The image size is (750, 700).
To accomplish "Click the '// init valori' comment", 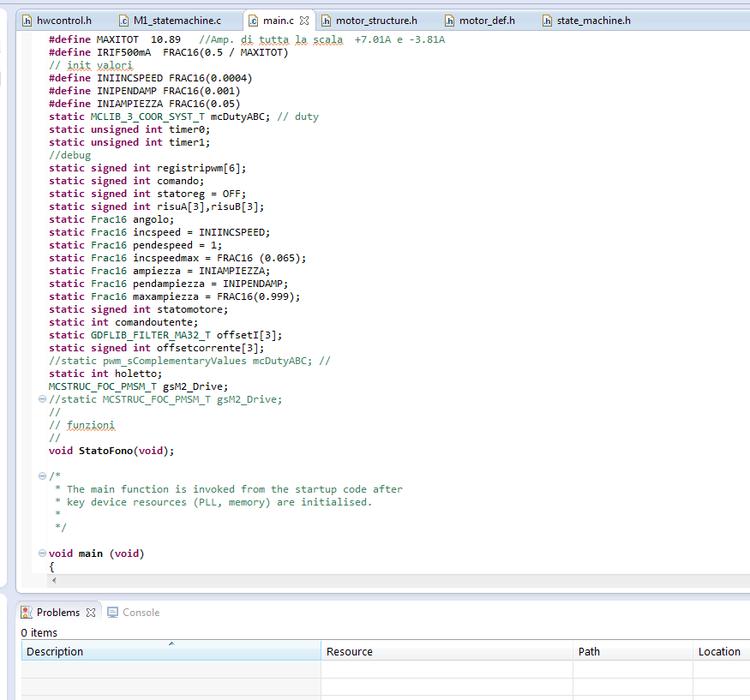I will tap(91, 65).
